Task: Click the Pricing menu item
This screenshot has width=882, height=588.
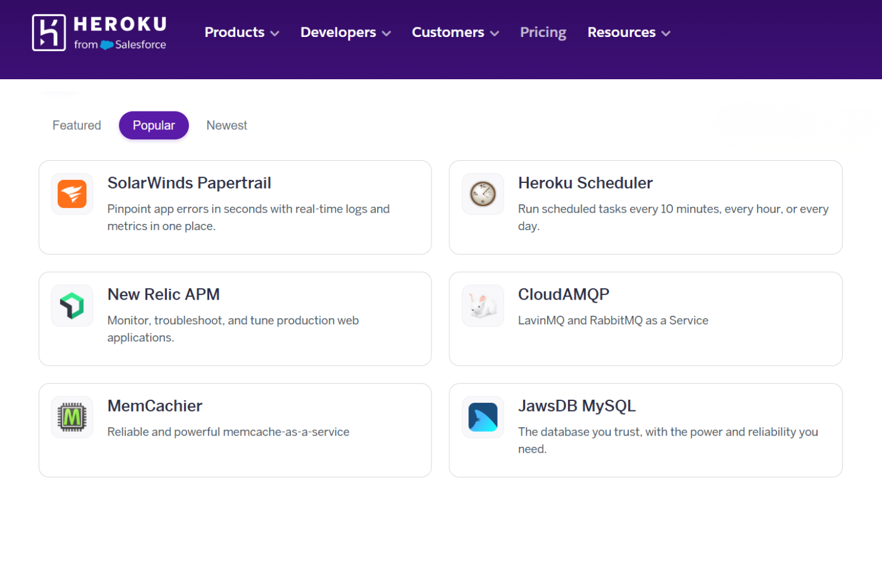Action: click(x=543, y=33)
